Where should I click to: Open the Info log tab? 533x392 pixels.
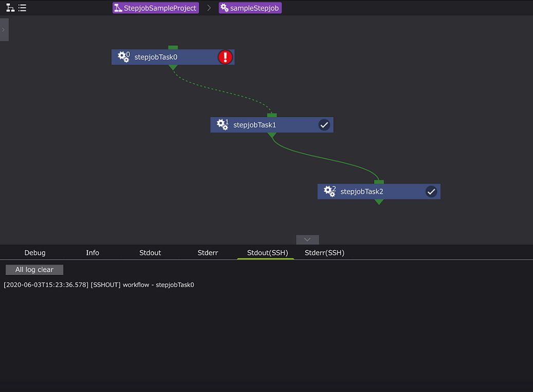pos(93,253)
